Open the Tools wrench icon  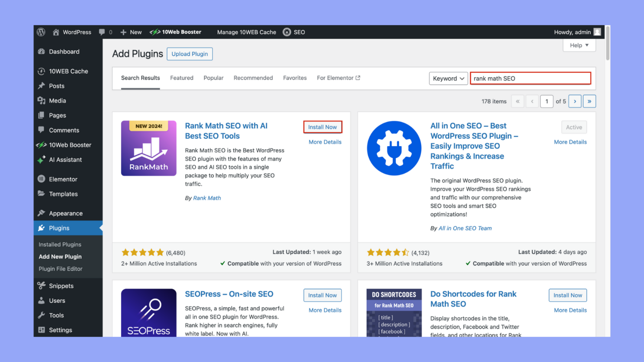pyautogui.click(x=42, y=315)
